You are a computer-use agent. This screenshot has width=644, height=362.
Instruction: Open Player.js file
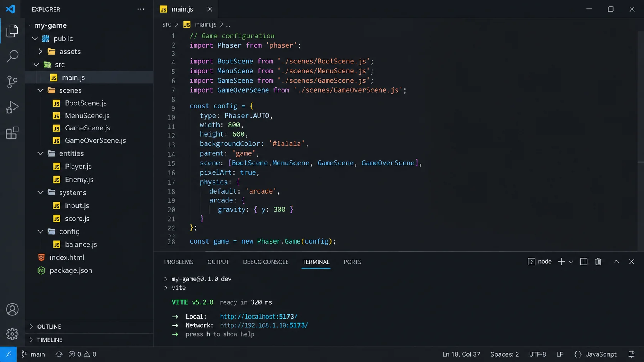[x=78, y=167]
